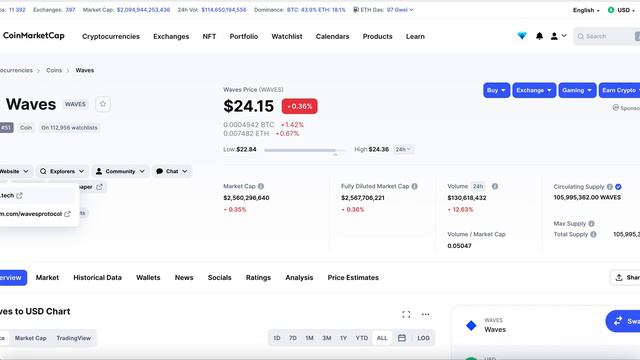Click the ETH Gas indicator
The width and height of the screenshot is (640, 360).
[383, 10]
